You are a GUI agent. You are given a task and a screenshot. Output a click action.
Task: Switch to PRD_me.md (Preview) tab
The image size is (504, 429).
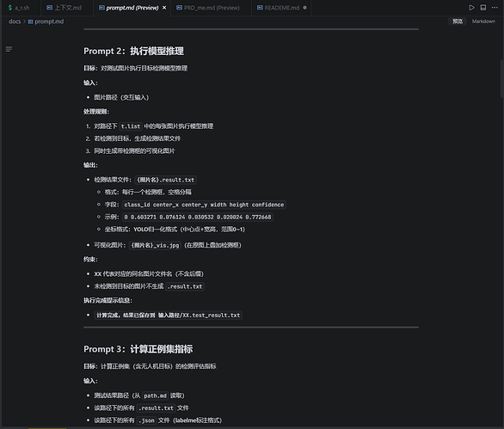(x=212, y=8)
